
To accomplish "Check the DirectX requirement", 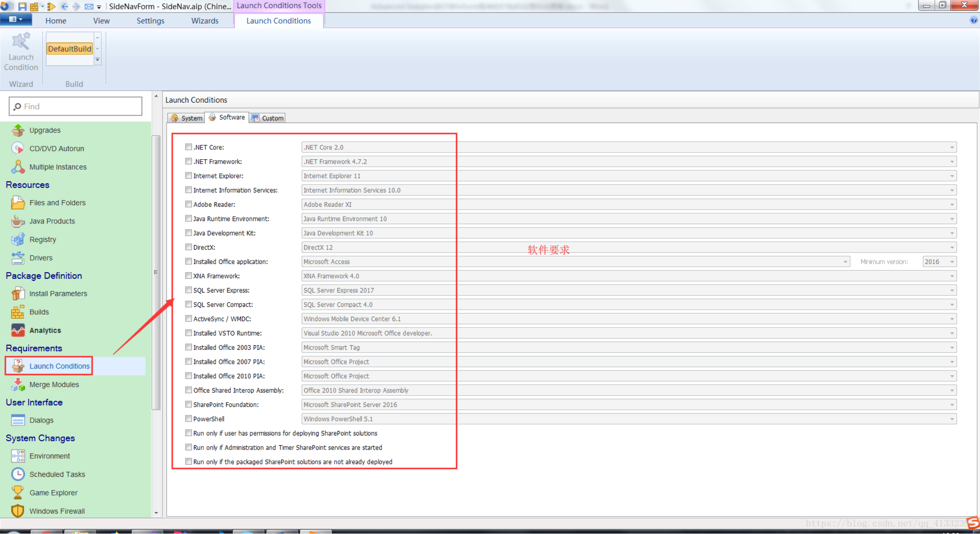I will tap(188, 247).
